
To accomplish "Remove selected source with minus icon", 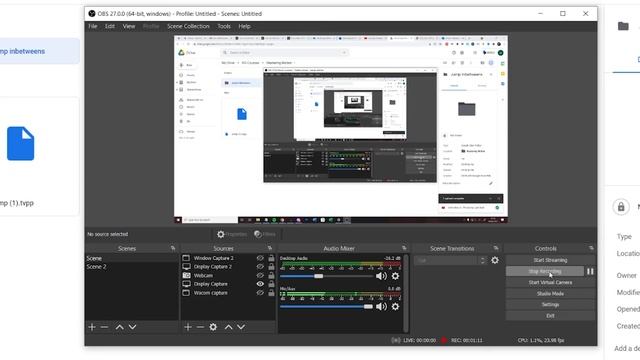I will [x=200, y=327].
